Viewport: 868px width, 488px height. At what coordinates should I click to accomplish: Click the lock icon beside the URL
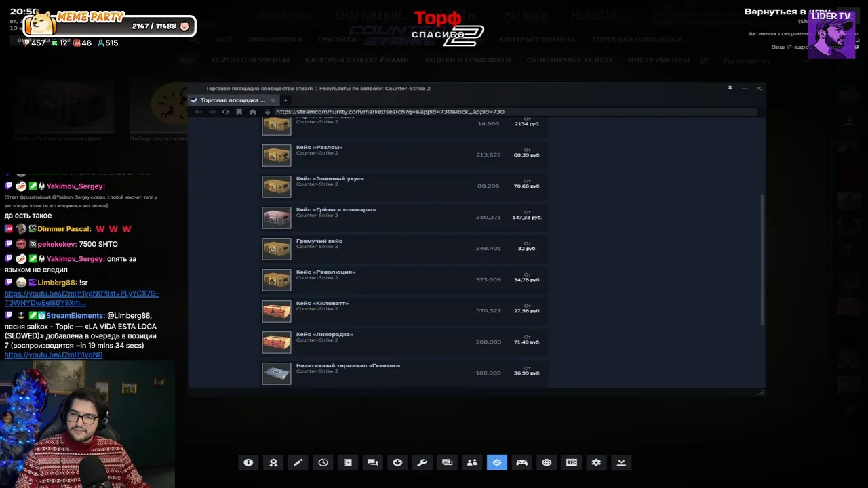(x=267, y=112)
